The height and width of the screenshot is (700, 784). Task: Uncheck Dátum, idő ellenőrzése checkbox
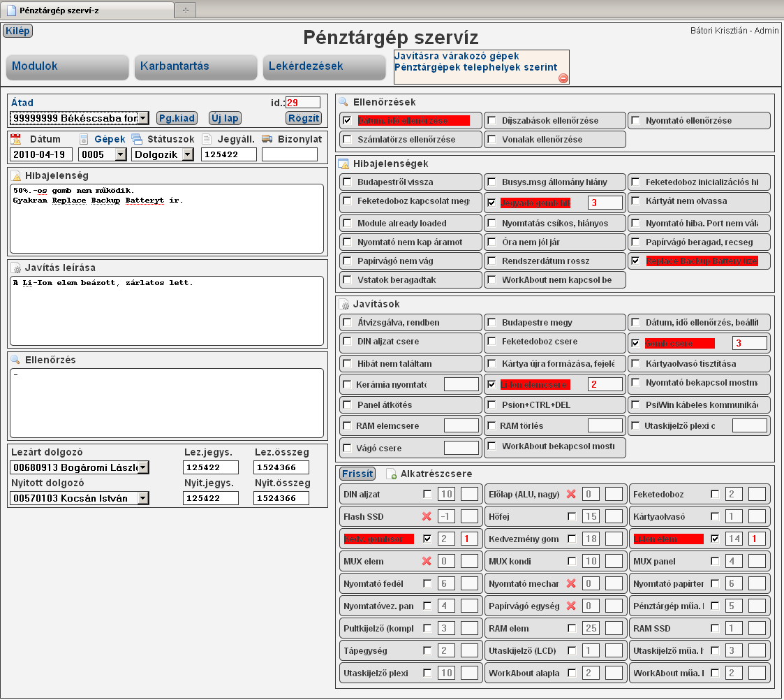pos(347,121)
